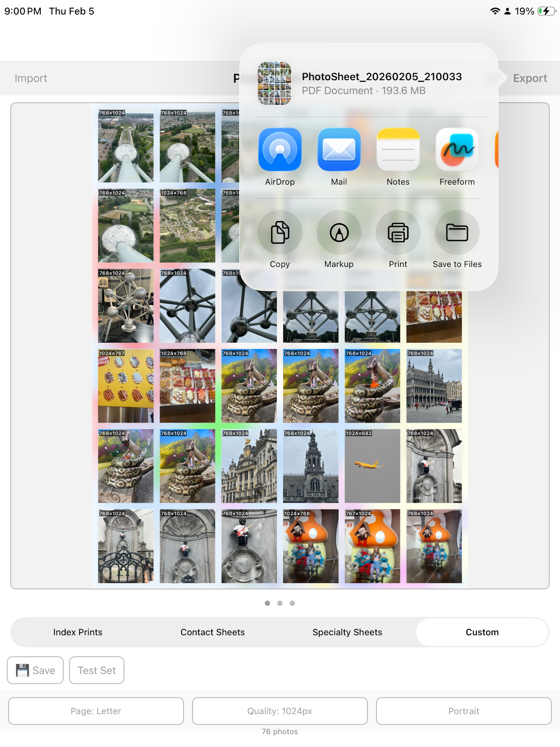Select the Atomium model indoor photo
Image resolution: width=560 pixels, height=747 pixels.
126,306
